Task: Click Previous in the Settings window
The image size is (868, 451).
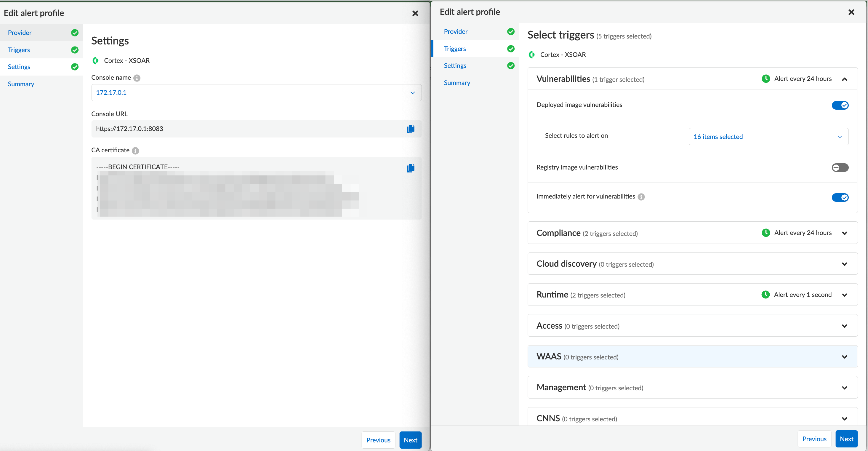Action: (378, 440)
